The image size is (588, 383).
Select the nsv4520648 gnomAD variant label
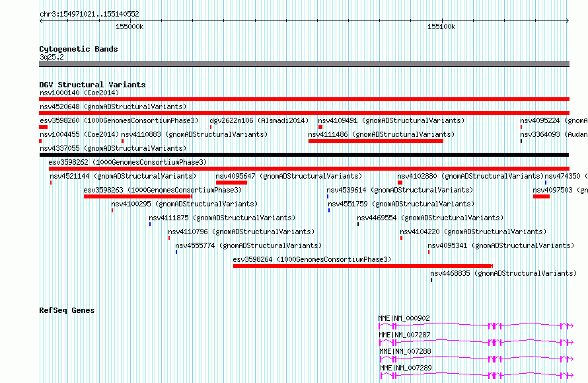(113, 106)
